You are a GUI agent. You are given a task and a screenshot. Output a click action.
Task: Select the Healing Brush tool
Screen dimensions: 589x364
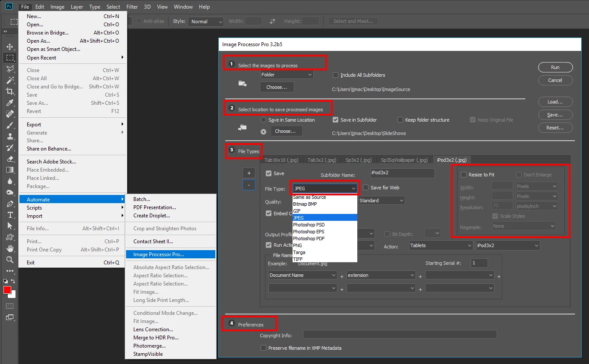pos(9,114)
